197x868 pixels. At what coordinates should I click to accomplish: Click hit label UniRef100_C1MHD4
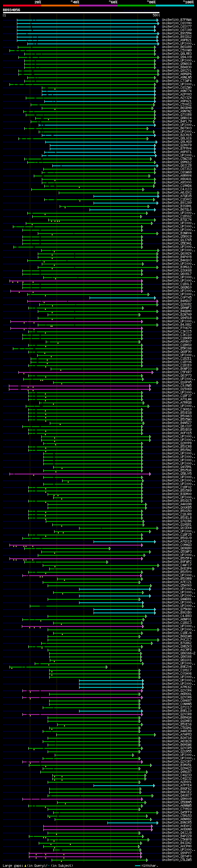[177, 186]
